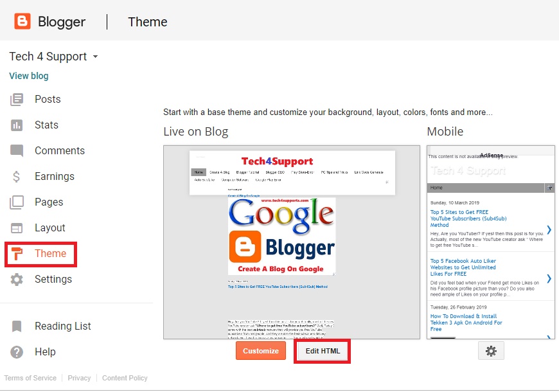
Task: Click the Blogger wordmark text
Action: click(x=62, y=22)
